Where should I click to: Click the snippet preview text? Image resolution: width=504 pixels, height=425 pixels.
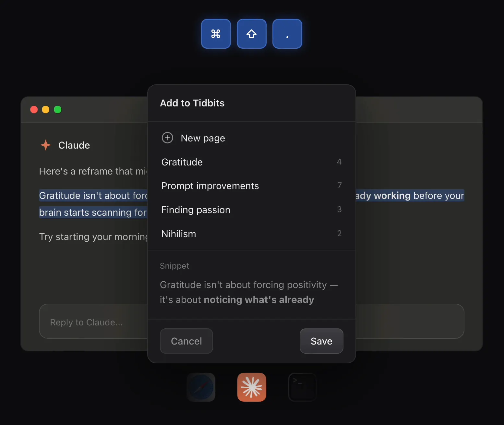point(249,292)
